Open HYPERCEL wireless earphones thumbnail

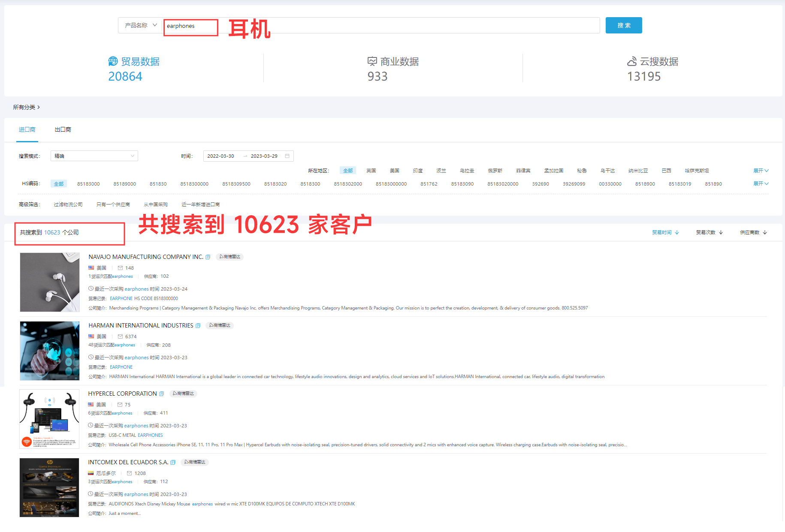49,419
